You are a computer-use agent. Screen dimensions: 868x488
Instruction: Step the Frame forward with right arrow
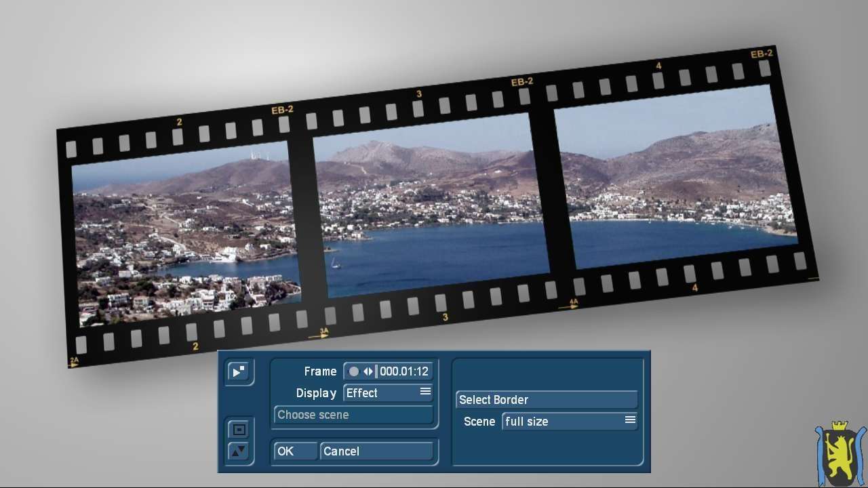point(372,371)
